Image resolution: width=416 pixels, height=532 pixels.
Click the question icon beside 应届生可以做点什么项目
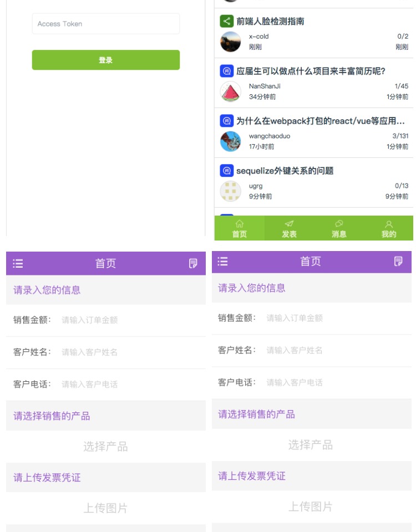click(x=226, y=71)
